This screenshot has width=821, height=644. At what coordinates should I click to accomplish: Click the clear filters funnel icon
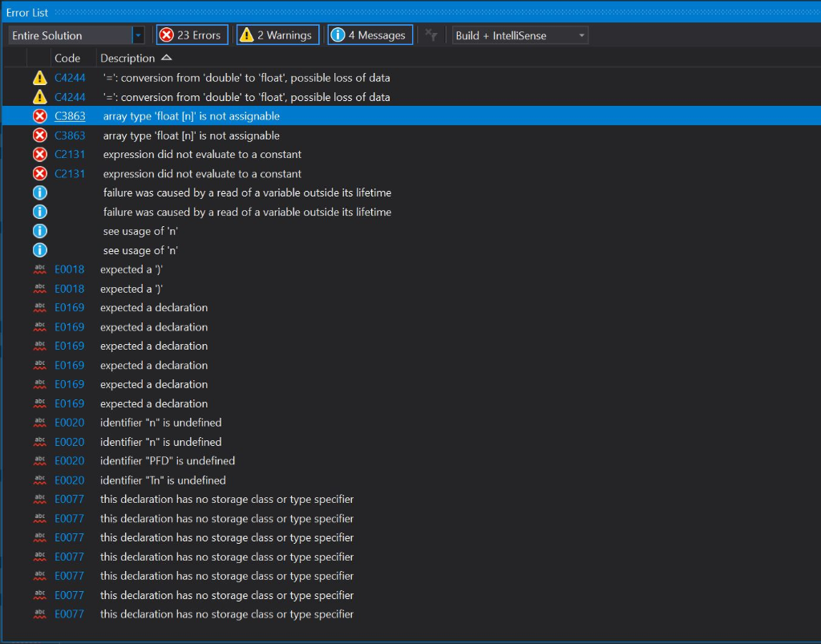tap(431, 35)
